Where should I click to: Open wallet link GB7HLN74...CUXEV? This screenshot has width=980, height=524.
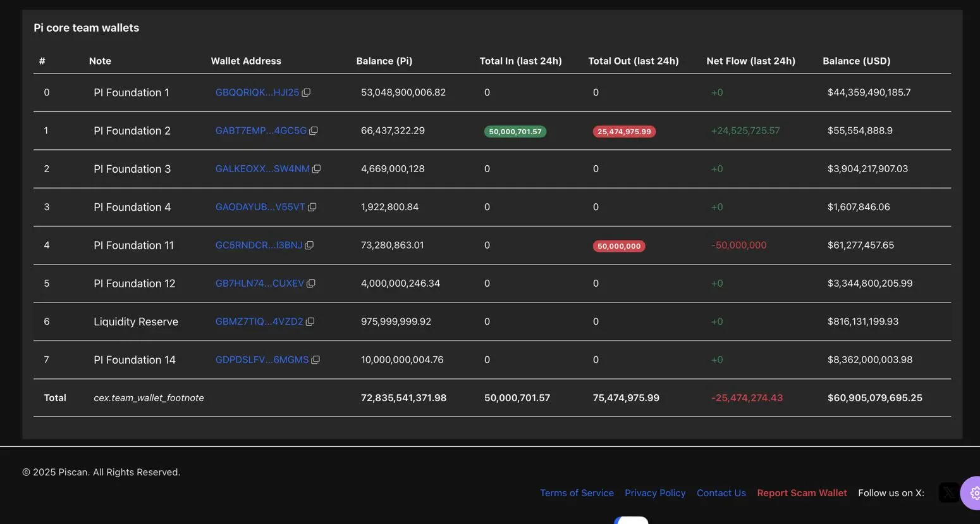259,284
